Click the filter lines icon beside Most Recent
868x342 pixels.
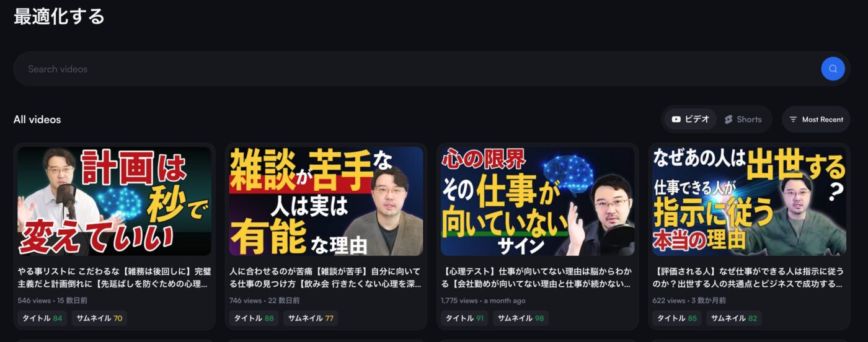click(793, 120)
